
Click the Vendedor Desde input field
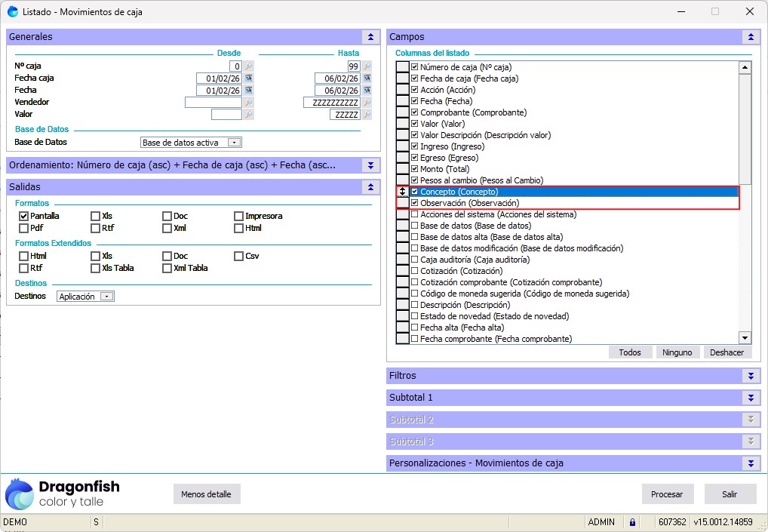coord(213,103)
